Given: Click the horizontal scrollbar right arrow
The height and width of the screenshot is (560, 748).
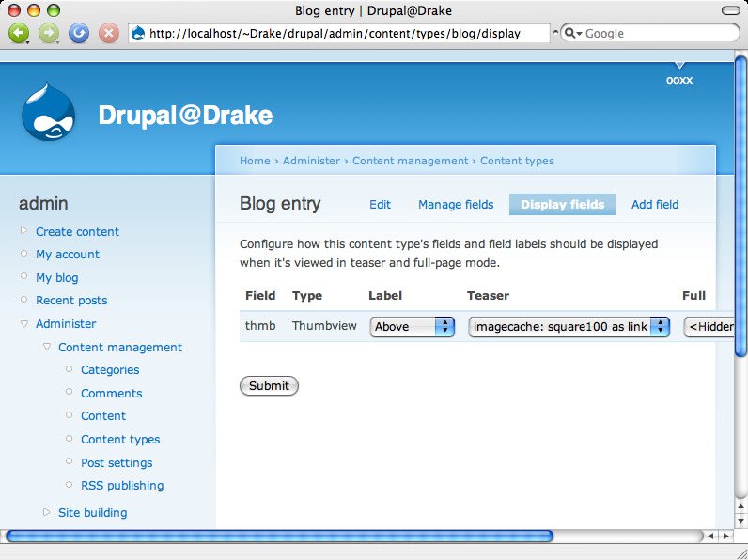Looking at the screenshot, I should (725, 537).
